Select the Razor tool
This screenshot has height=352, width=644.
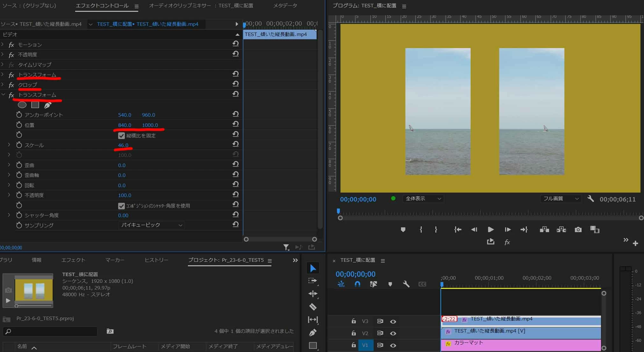click(313, 307)
